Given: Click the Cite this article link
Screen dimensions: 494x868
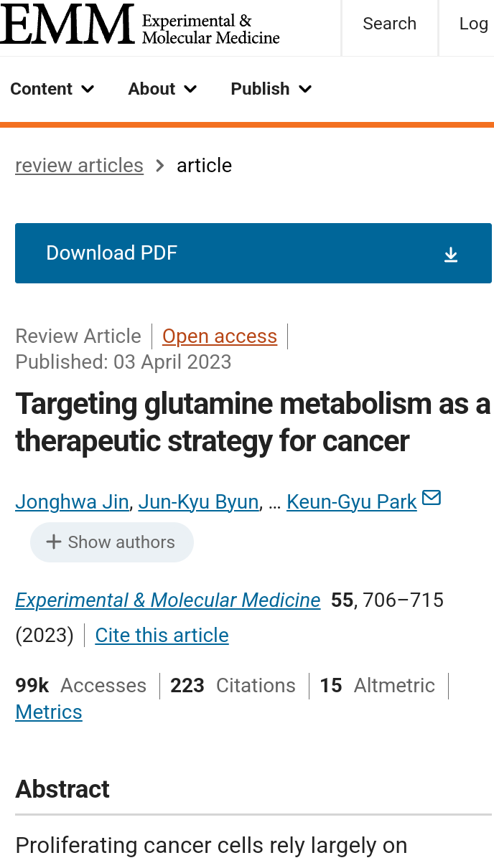Looking at the screenshot, I should [162, 636].
